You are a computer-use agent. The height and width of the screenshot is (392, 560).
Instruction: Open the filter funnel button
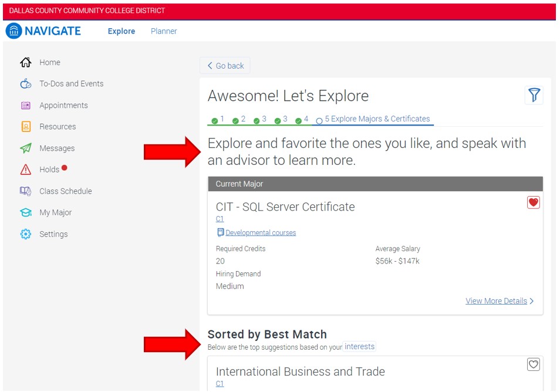[534, 95]
